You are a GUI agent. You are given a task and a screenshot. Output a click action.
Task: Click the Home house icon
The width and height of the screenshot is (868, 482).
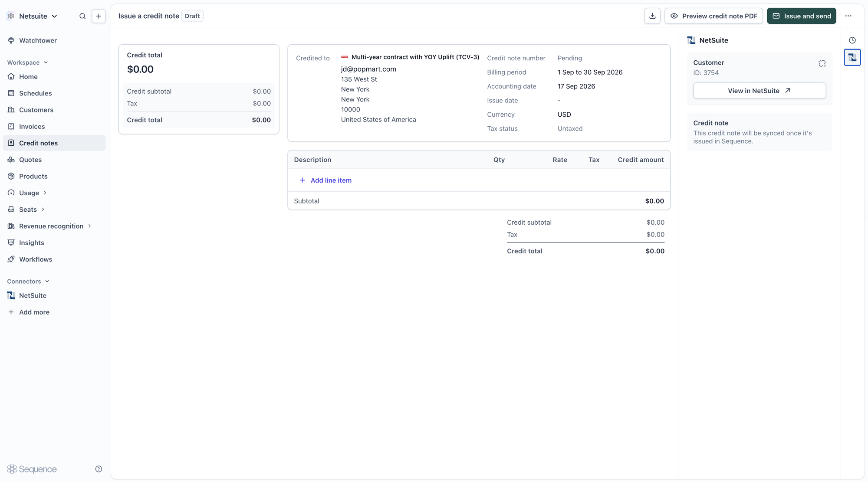tap(11, 77)
